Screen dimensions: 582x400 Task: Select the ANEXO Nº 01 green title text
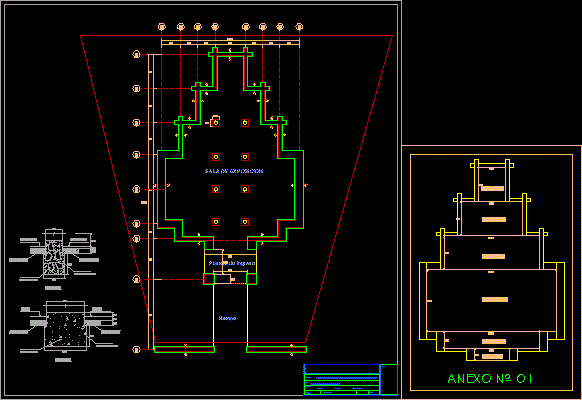click(x=490, y=379)
